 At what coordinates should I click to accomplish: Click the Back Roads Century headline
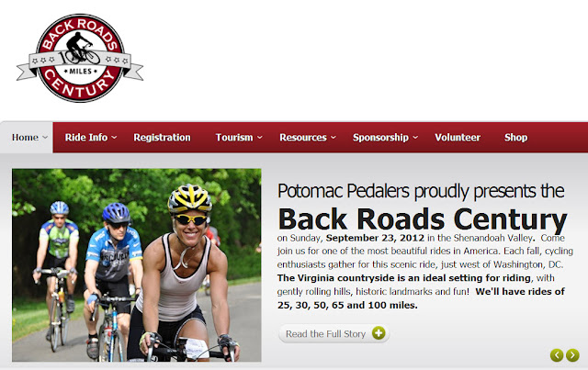coord(423,219)
